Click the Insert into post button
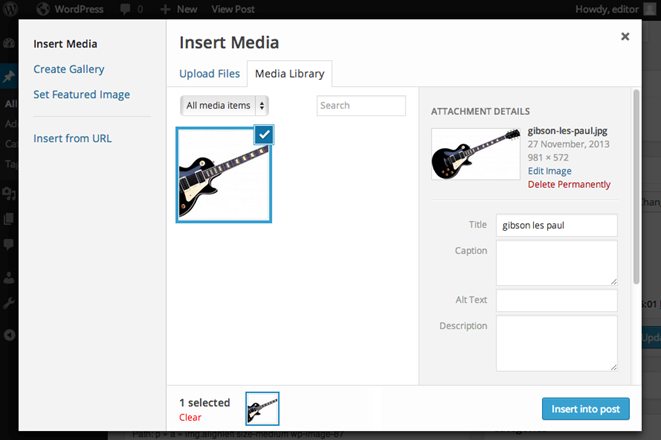 pos(586,409)
